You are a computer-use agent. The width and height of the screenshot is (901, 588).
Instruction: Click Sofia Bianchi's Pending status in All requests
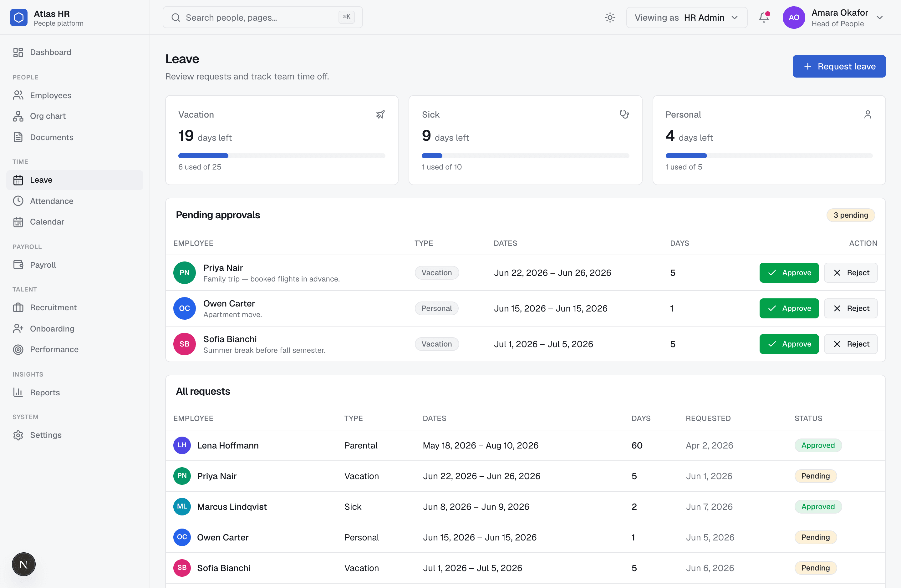(x=816, y=568)
